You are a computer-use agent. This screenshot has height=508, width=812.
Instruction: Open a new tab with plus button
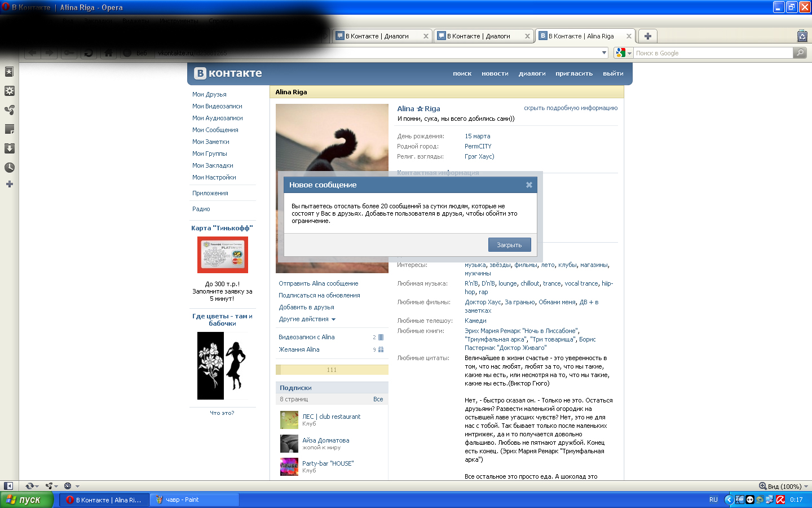(x=648, y=36)
